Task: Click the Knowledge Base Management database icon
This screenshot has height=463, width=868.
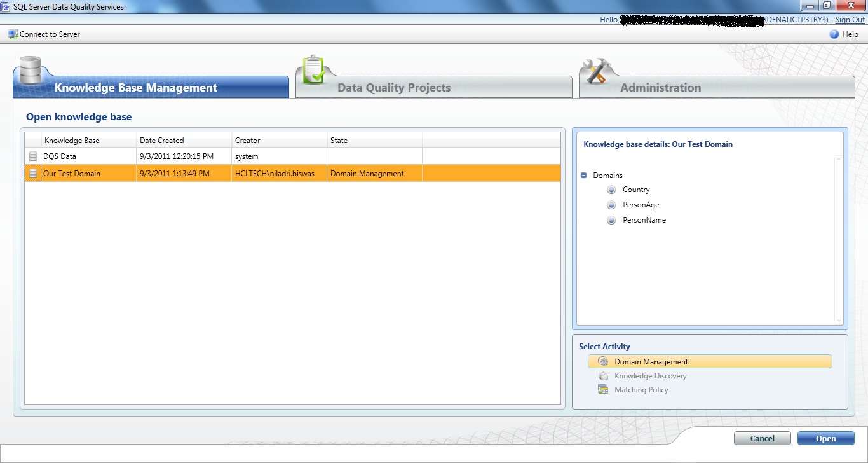Action: (x=30, y=70)
